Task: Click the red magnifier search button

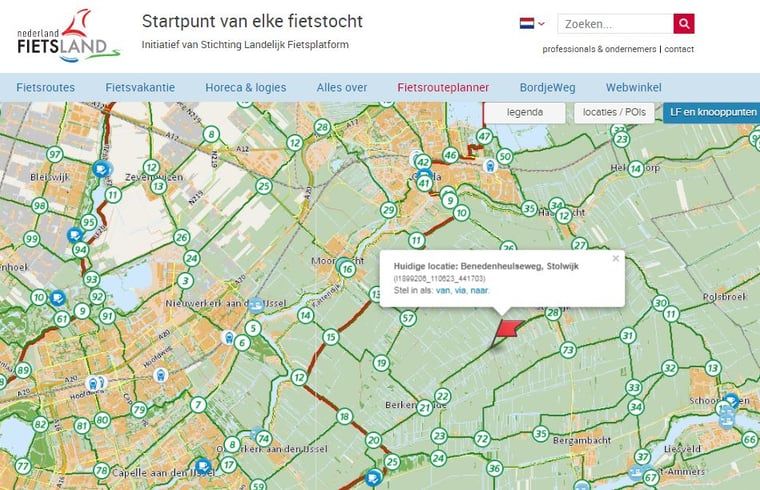Action: [684, 24]
